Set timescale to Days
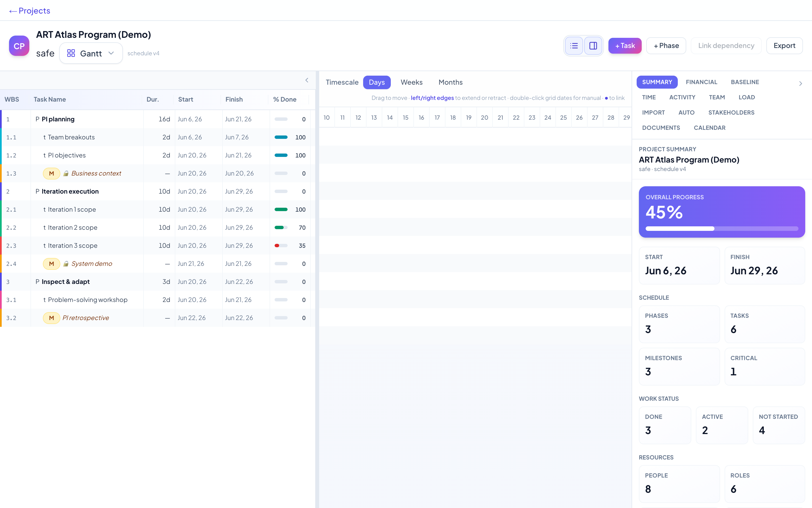The image size is (812, 508). (376, 82)
